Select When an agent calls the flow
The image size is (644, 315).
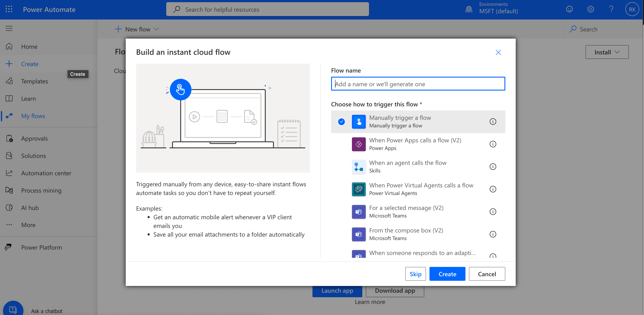[418, 167]
